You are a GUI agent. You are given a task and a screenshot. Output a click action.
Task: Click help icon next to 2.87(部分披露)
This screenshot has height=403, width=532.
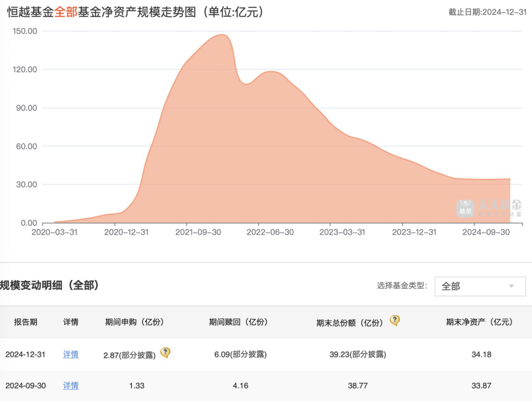(165, 353)
